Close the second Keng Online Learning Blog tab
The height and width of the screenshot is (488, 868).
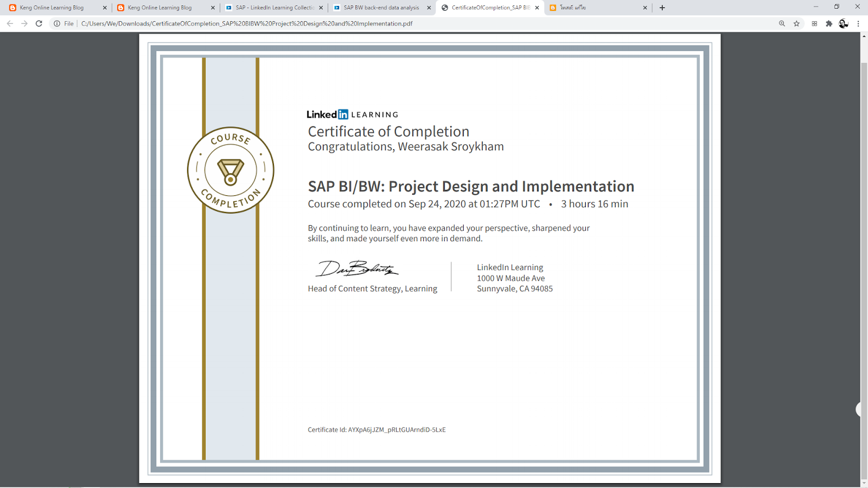pyautogui.click(x=213, y=8)
